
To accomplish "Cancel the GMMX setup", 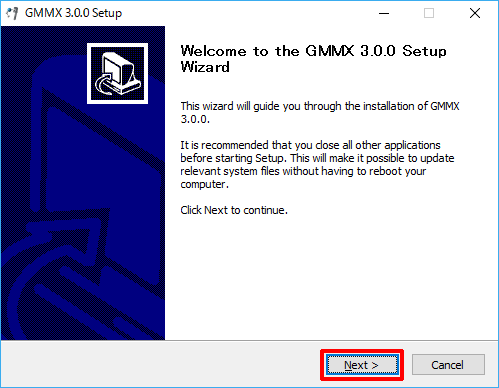I will tap(448, 365).
